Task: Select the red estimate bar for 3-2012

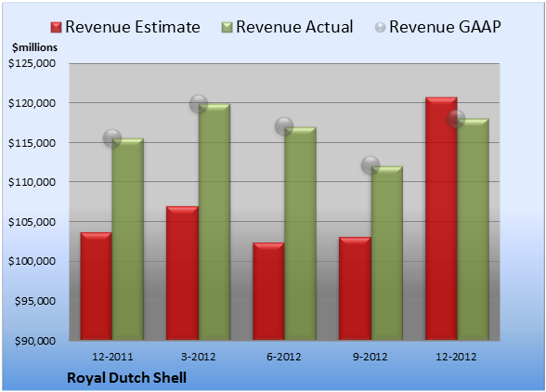Action: point(182,273)
